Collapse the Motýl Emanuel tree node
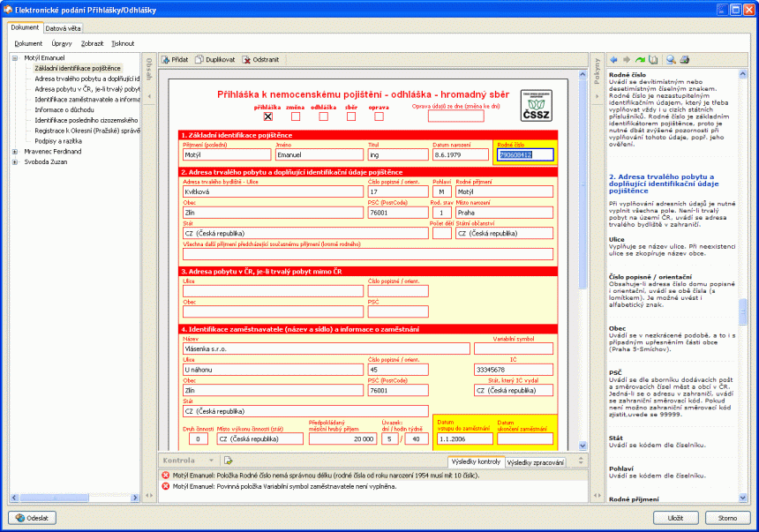Image resolution: width=759 pixels, height=532 pixels. 15,57
